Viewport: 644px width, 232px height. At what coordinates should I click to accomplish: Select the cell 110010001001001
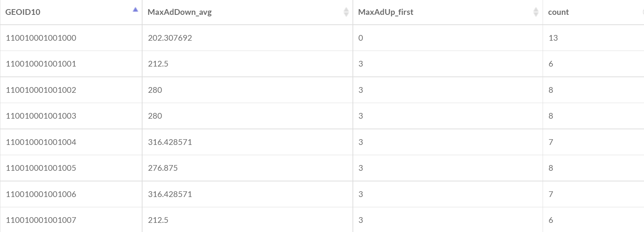[x=41, y=64]
